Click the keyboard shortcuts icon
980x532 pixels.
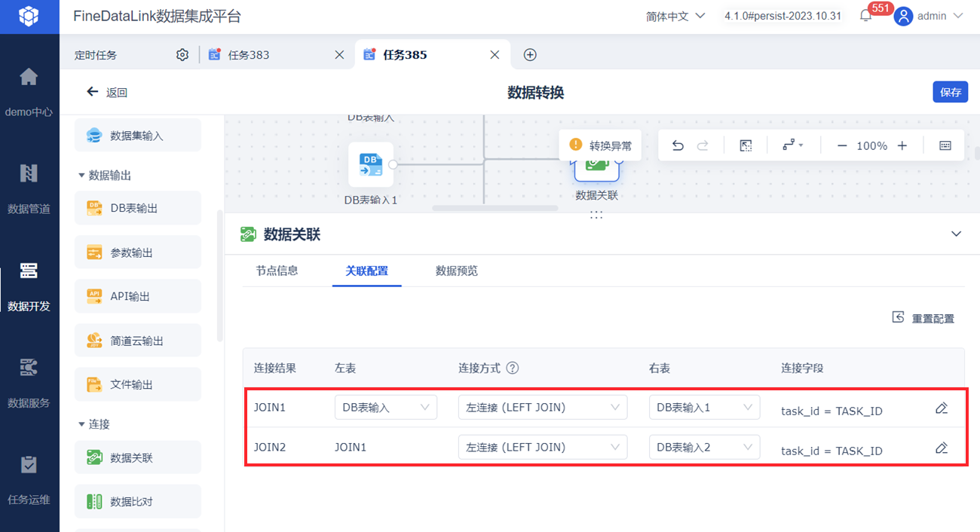(945, 145)
